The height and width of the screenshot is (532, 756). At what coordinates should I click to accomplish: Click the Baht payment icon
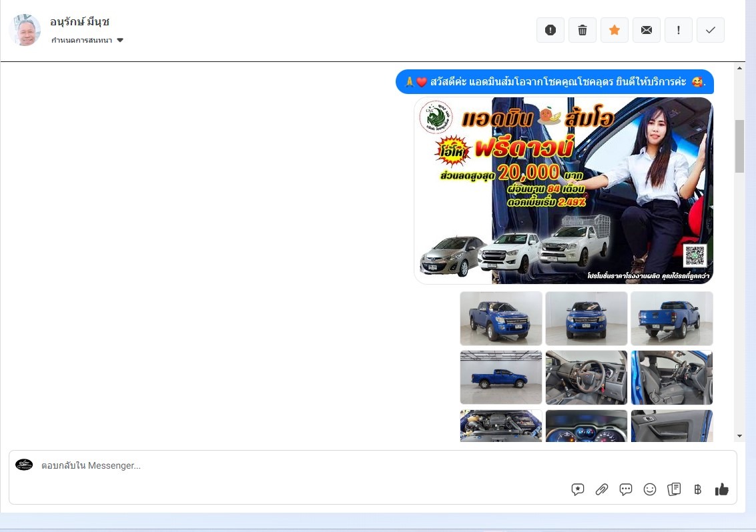pos(698,489)
